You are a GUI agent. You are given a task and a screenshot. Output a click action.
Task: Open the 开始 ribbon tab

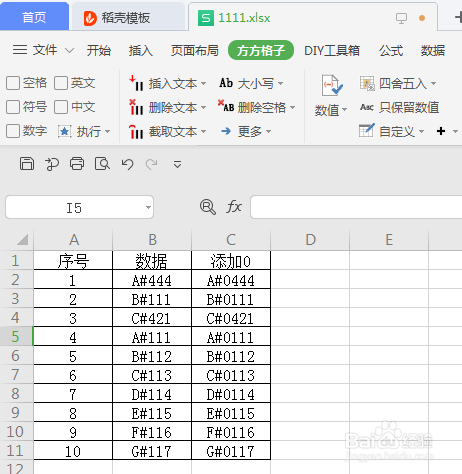pos(99,50)
